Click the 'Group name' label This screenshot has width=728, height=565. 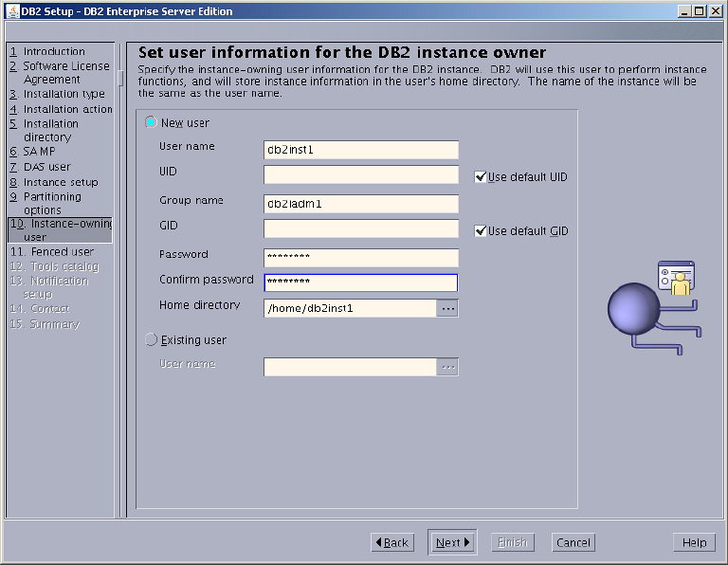pos(191,200)
